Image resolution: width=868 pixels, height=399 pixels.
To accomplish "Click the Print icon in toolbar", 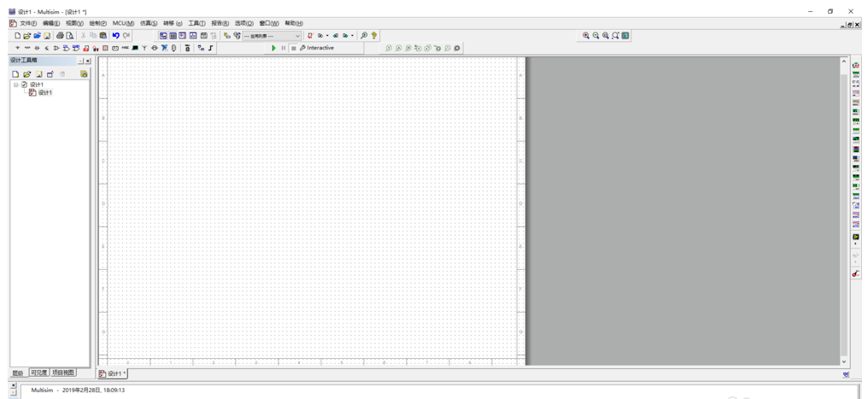I will pos(60,36).
